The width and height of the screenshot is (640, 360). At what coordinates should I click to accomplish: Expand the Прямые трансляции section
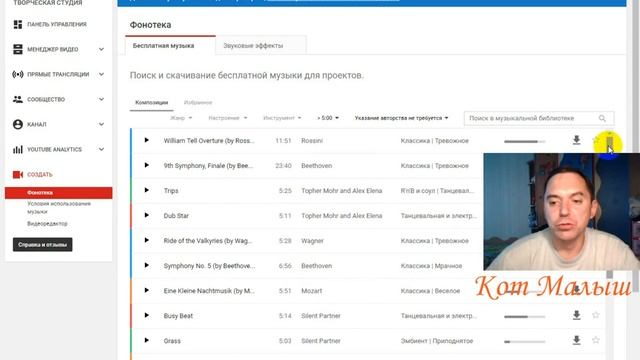(101, 74)
